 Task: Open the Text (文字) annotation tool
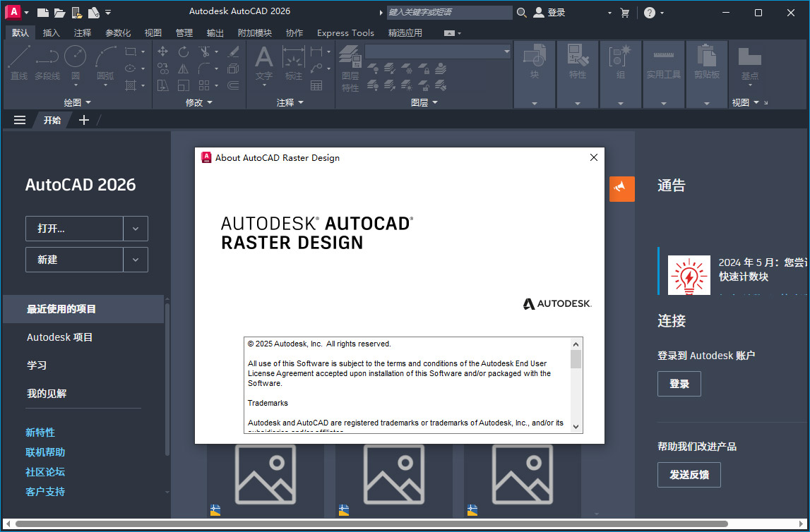(x=263, y=62)
